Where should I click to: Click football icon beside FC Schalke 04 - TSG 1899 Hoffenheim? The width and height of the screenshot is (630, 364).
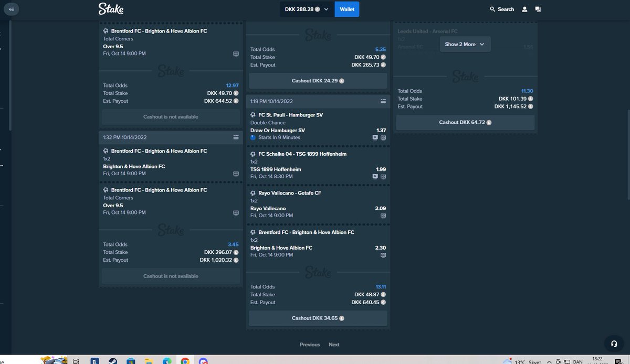254,154
